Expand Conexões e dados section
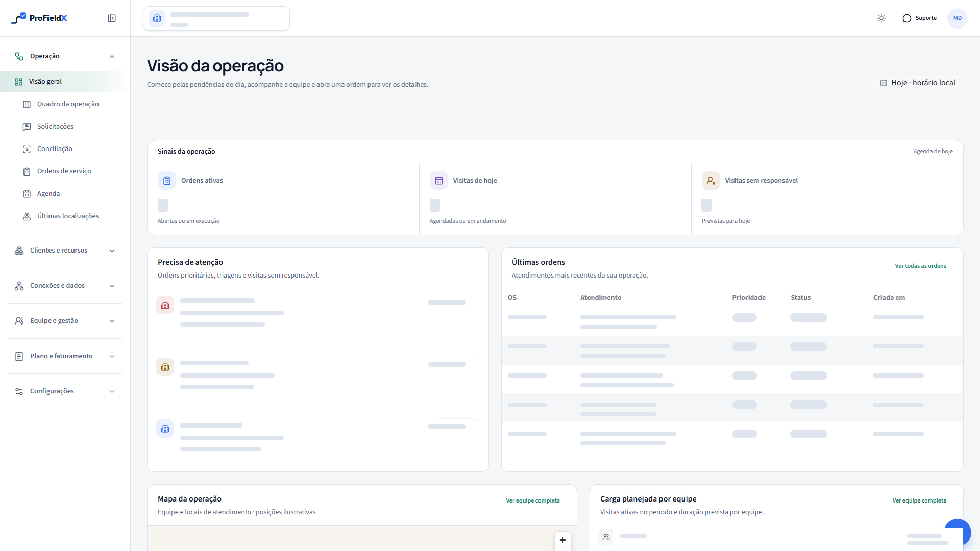980x551 pixels. 65,286
